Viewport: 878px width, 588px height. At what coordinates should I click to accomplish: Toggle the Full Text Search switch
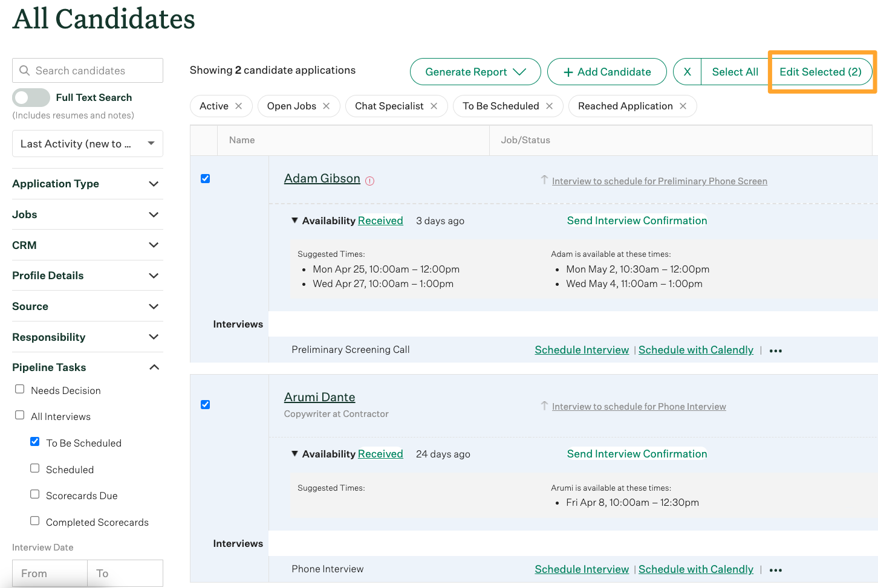click(x=31, y=97)
